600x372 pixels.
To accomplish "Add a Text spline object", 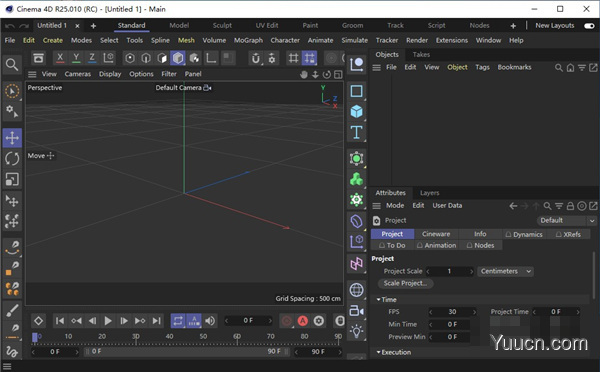I will tap(357, 132).
